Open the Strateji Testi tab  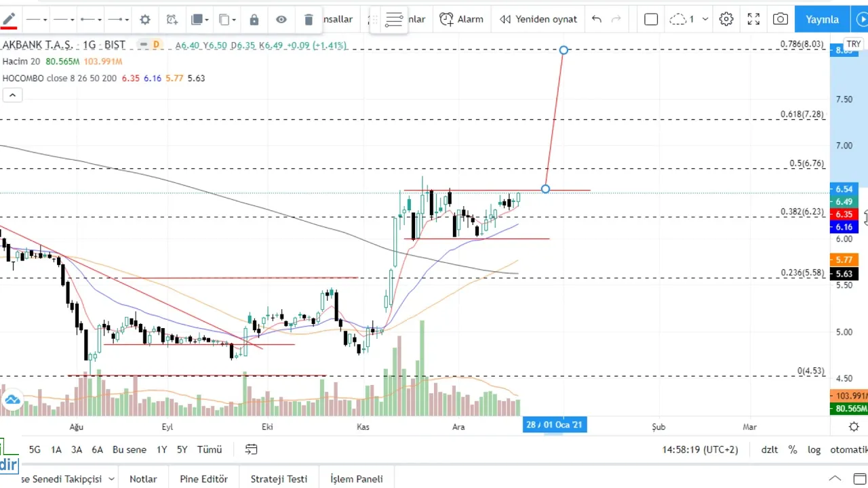[279, 479]
